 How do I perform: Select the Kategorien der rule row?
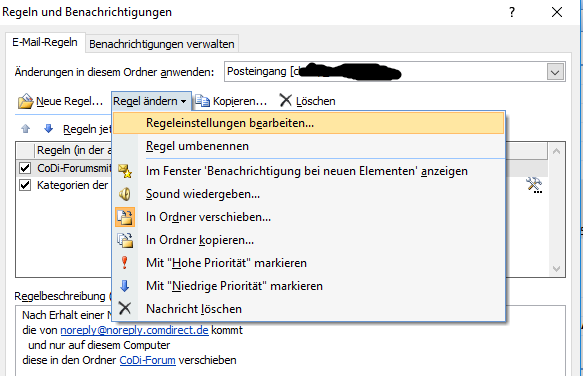[x=64, y=185]
